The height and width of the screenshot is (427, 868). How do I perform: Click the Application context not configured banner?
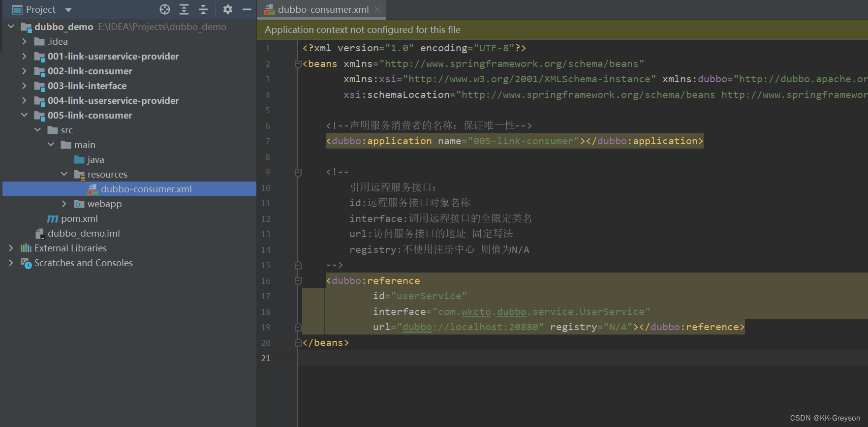click(x=562, y=30)
